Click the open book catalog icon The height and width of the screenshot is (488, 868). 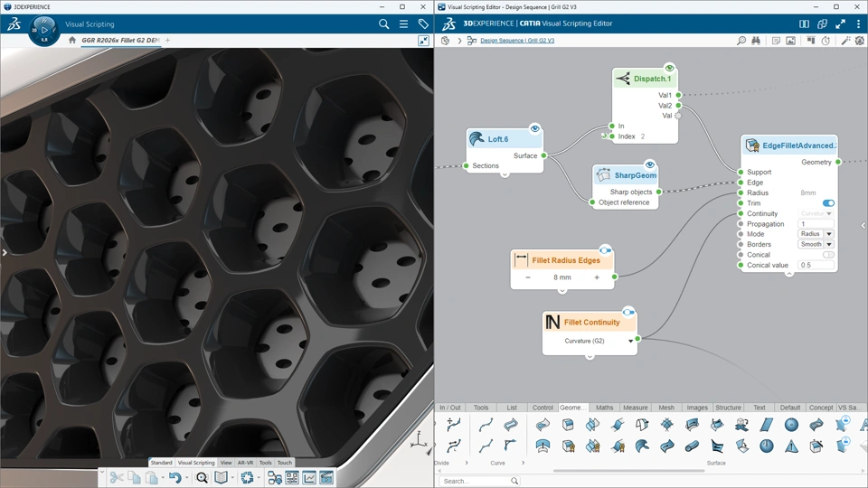tap(221, 477)
